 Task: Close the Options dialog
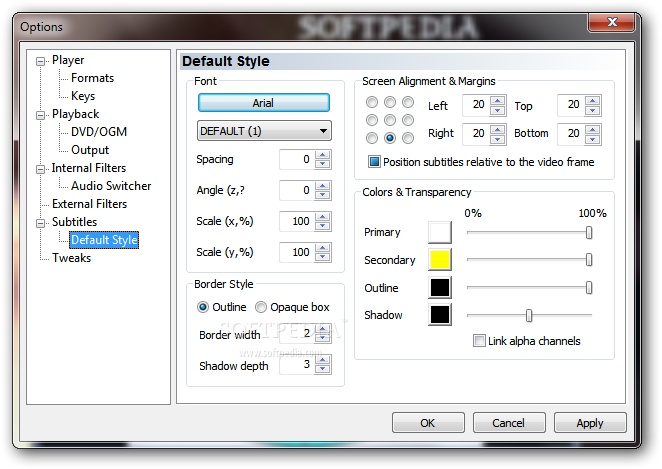[611, 22]
